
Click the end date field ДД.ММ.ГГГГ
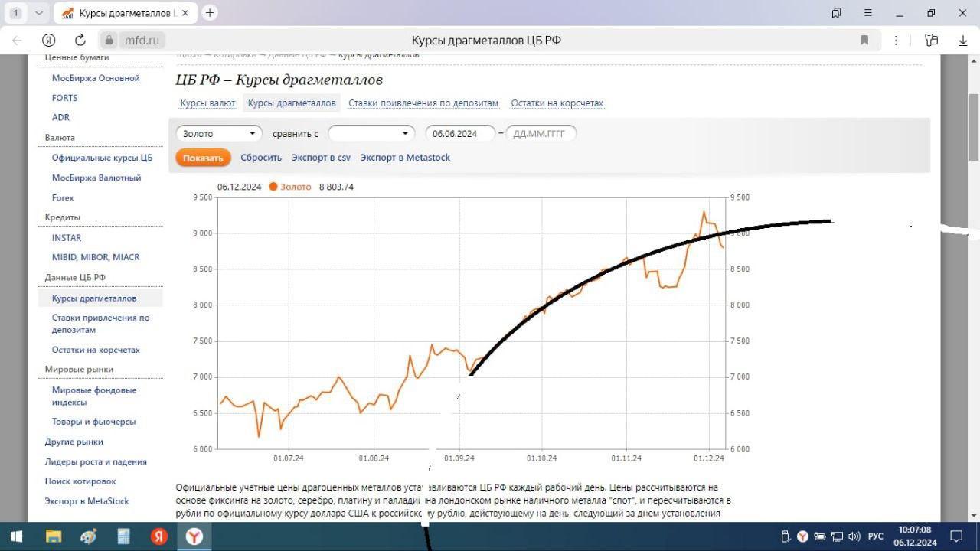point(541,133)
